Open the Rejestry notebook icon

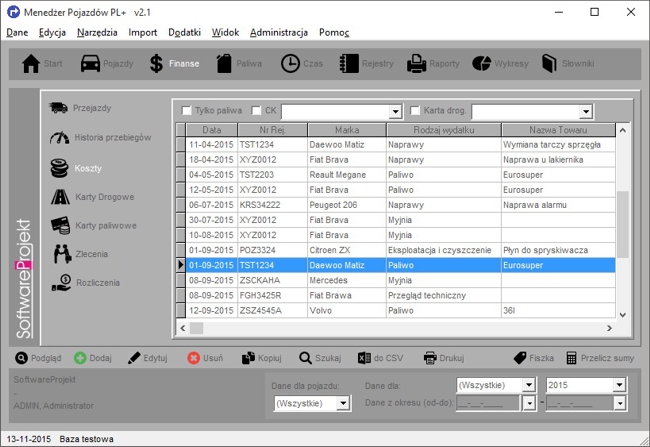(x=349, y=64)
